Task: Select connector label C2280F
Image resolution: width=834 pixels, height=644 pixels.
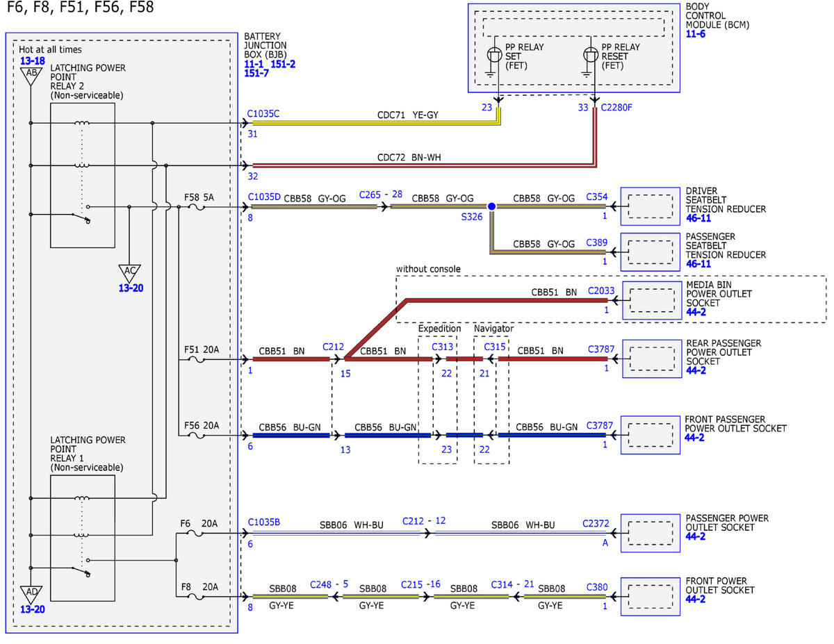Action: [x=617, y=107]
